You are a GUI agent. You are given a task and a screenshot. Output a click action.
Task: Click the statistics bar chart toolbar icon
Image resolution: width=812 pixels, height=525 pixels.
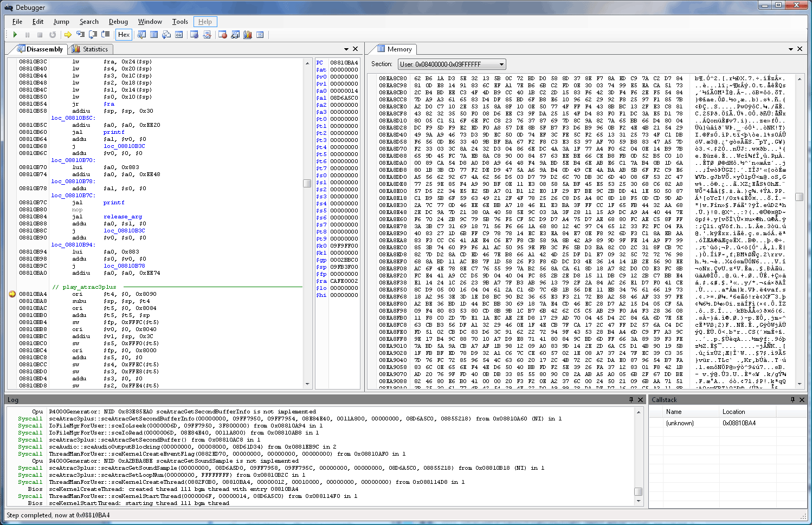click(x=248, y=35)
